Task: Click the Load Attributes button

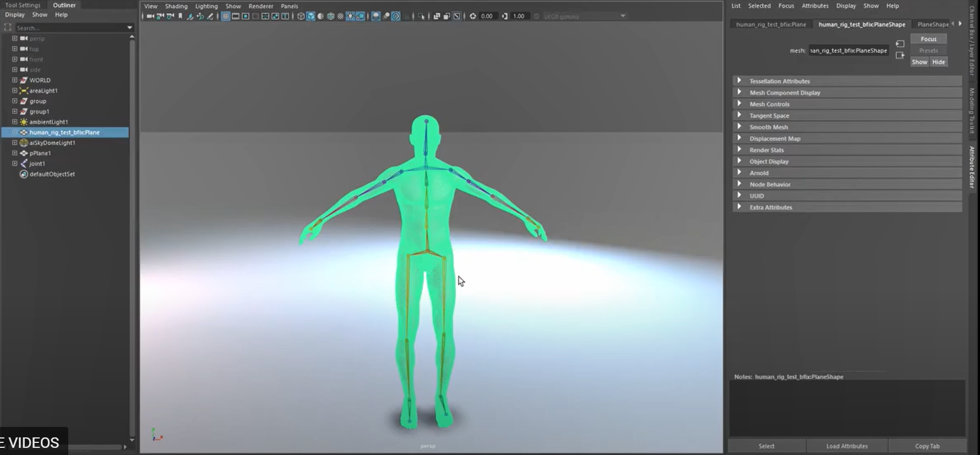Action: coord(847,446)
